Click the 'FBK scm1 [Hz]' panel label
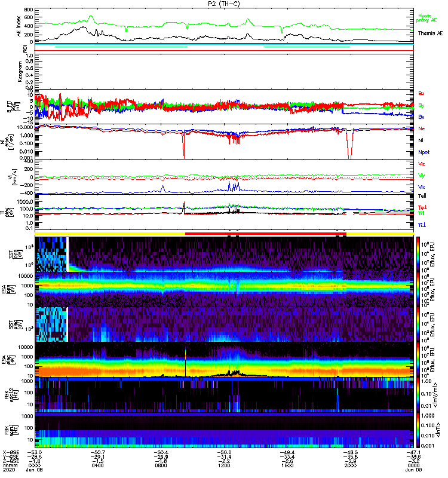The height and width of the screenshot is (478, 448). [x=11, y=430]
